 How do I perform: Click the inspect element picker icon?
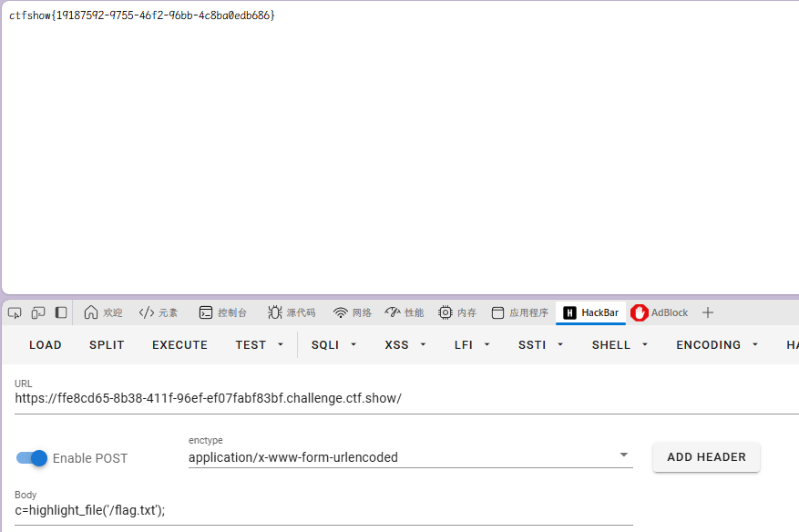click(15, 312)
